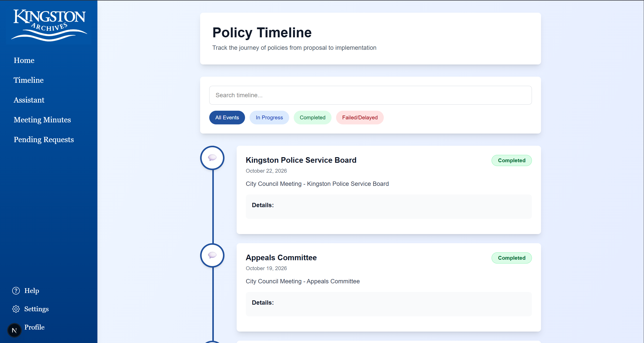Image resolution: width=644 pixels, height=343 pixels.
Task: Open the Kingston Police Service Board title
Action: [x=301, y=160]
